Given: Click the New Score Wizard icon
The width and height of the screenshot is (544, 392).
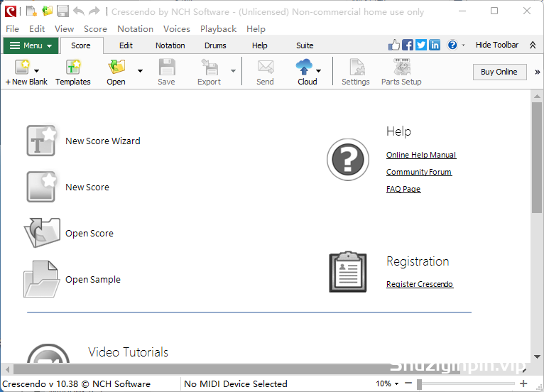Looking at the screenshot, I should tap(42, 141).
